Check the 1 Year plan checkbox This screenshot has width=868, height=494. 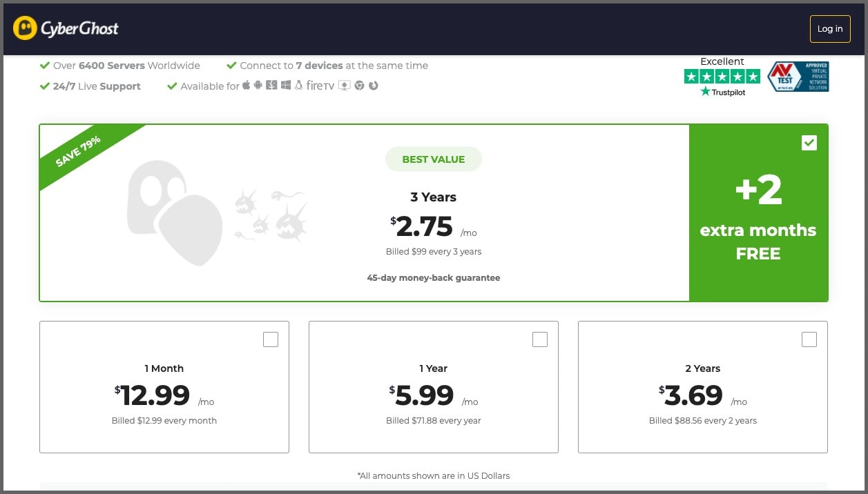coord(540,339)
